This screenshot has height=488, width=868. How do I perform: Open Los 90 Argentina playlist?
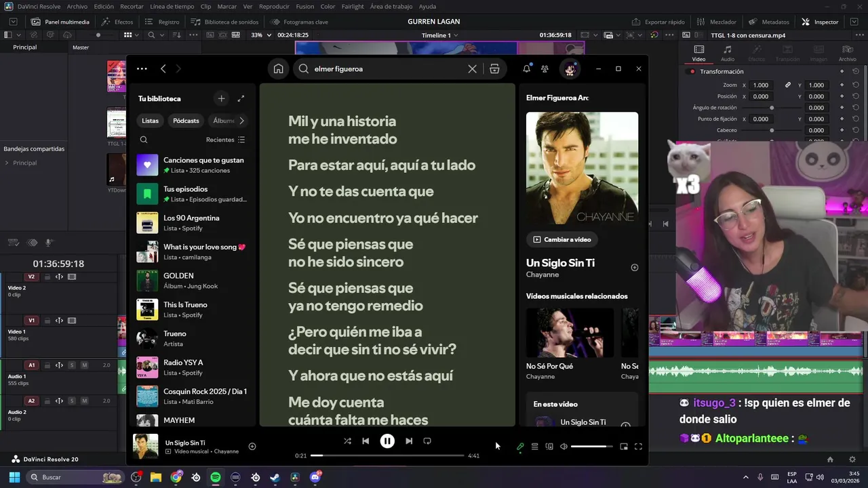(x=193, y=223)
